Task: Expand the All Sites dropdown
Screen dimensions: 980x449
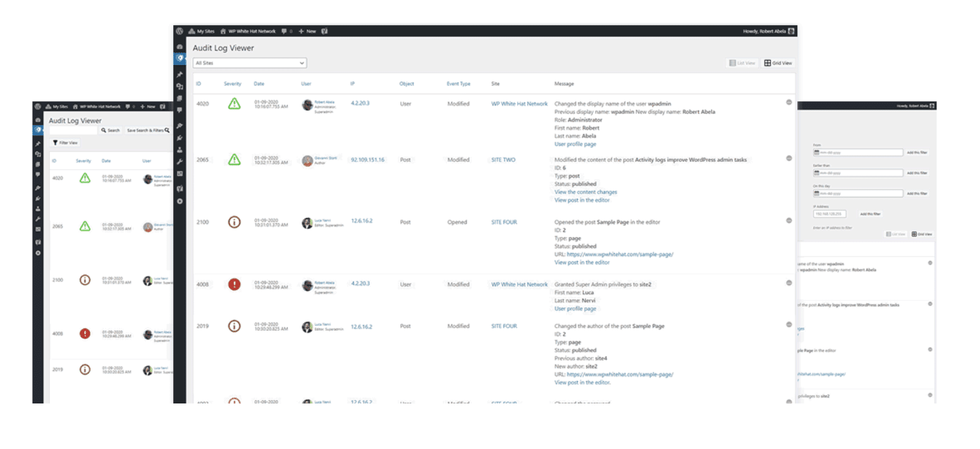Action: [x=250, y=63]
